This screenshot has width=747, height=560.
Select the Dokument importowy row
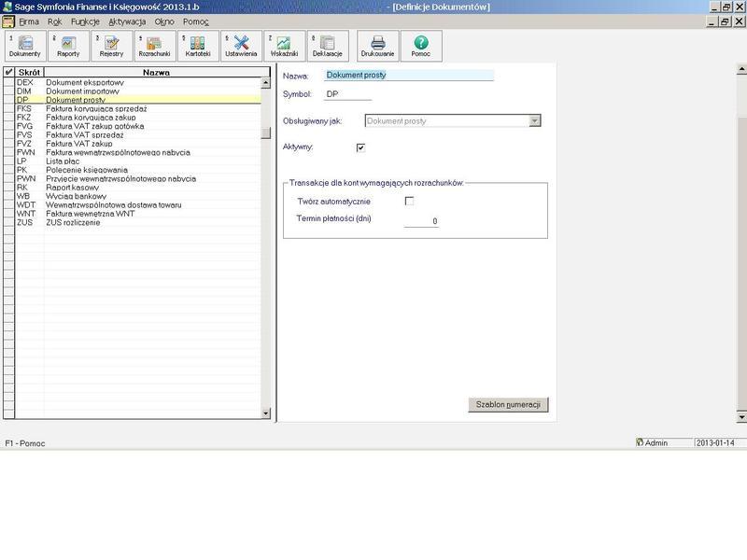(x=138, y=91)
